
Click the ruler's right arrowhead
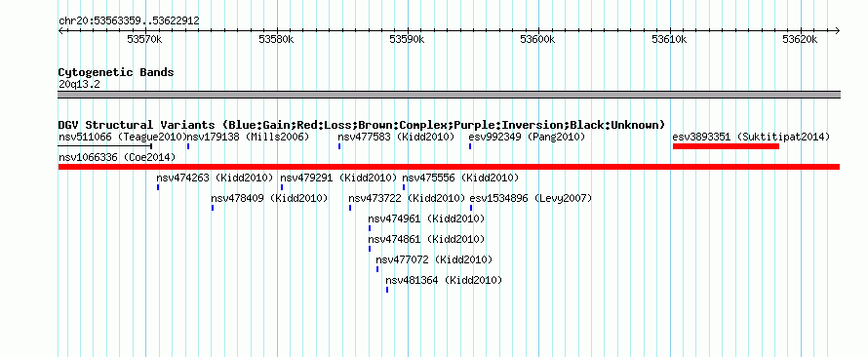point(838,31)
